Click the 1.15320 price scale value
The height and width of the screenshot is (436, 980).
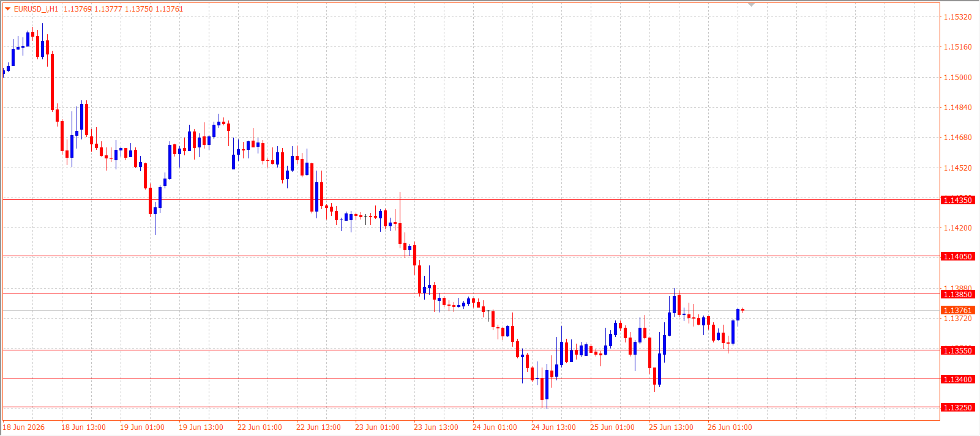point(958,17)
